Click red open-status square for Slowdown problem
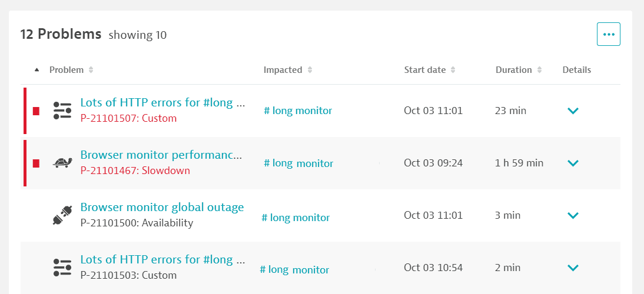Viewport: 644px width, 294px height. [36, 163]
